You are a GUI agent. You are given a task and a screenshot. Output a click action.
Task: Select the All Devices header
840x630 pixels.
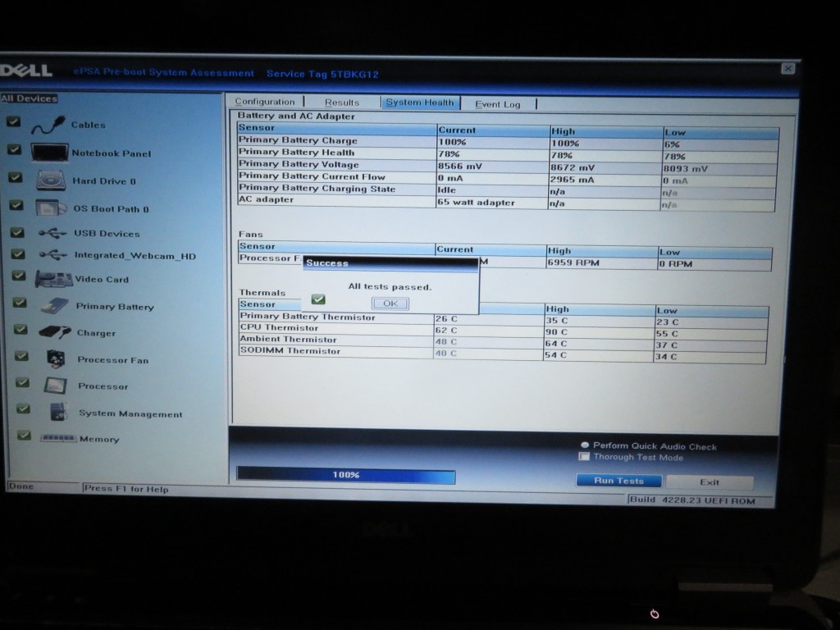[x=29, y=98]
